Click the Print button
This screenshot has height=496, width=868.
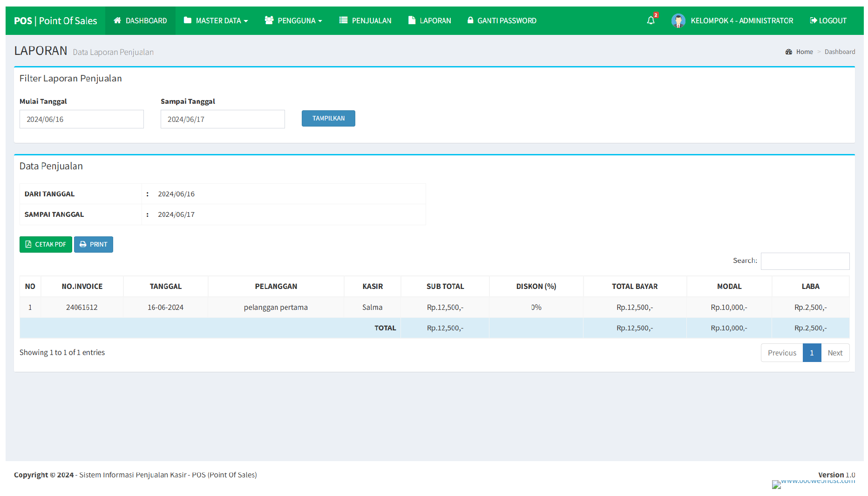[x=94, y=244]
